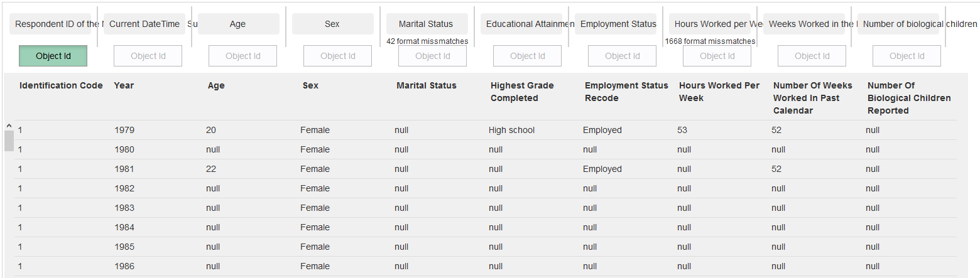
Task: Click the Identification Code table column header
Action: [x=61, y=85]
